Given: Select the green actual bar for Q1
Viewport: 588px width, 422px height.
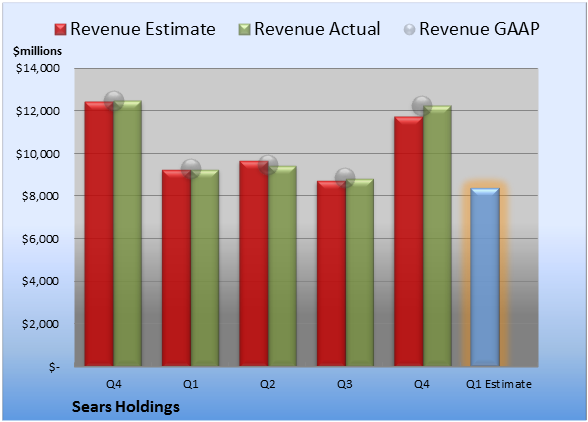Looking at the screenshot, I should [x=205, y=268].
